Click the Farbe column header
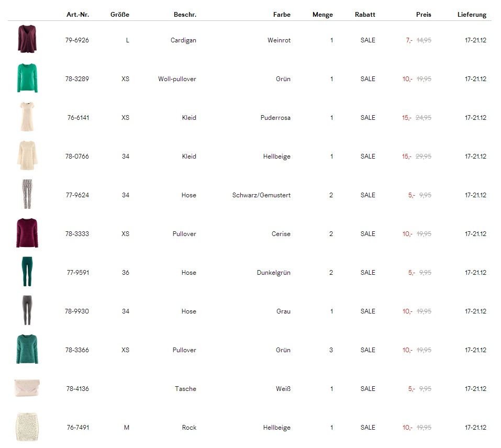Viewport: 501px width, 448px height. (282, 15)
